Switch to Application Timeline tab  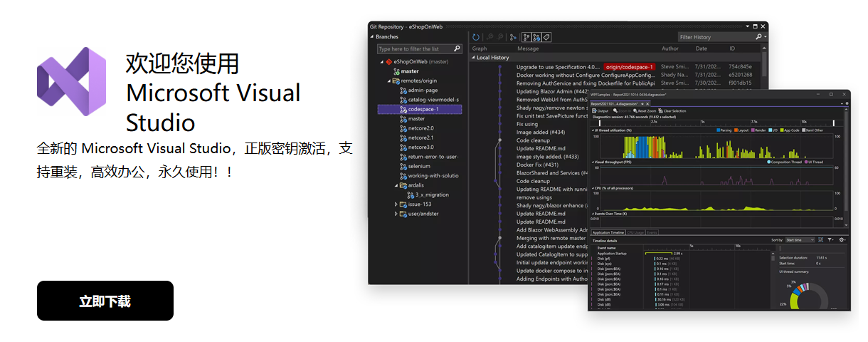[x=608, y=232]
